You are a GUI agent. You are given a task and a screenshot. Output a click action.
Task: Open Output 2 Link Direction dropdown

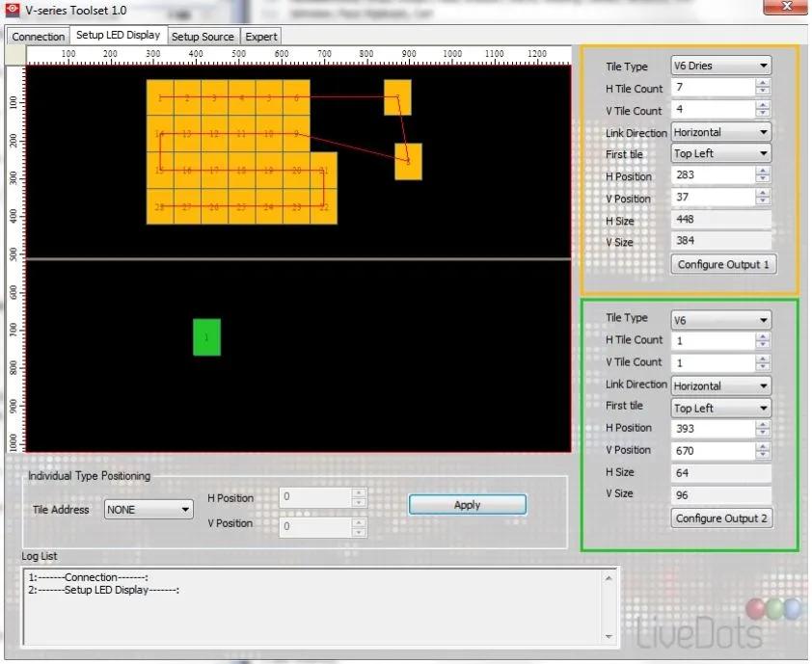720,385
